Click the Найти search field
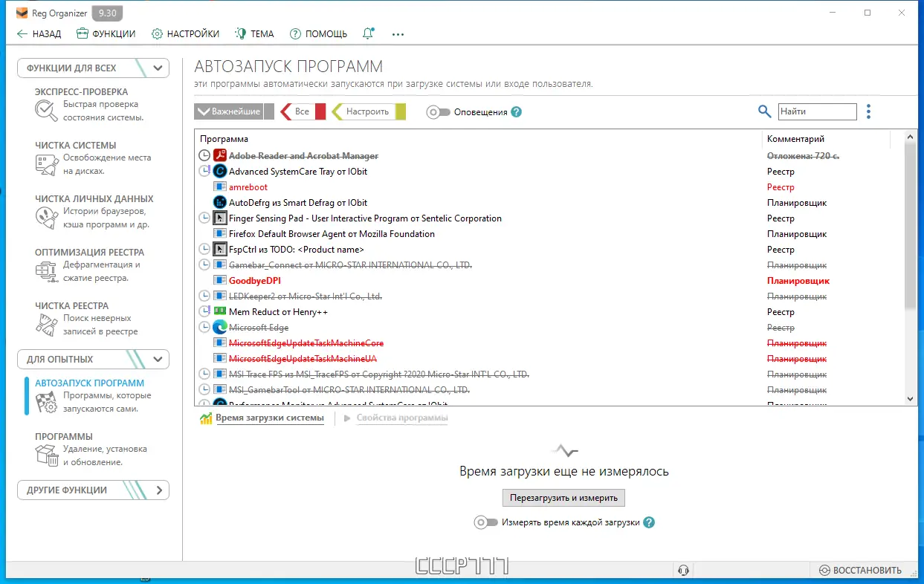Image resolution: width=924 pixels, height=584 pixels. point(817,111)
